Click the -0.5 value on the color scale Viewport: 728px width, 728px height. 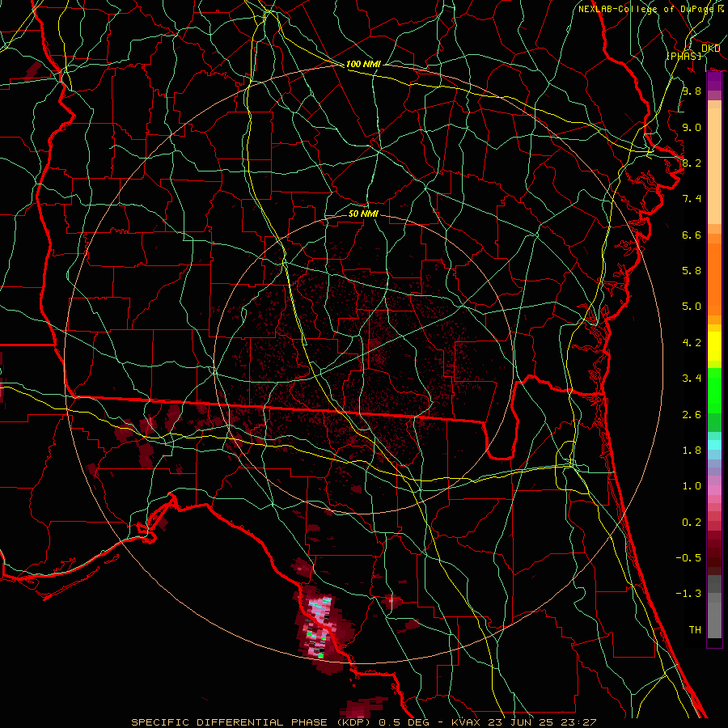pyautogui.click(x=688, y=558)
